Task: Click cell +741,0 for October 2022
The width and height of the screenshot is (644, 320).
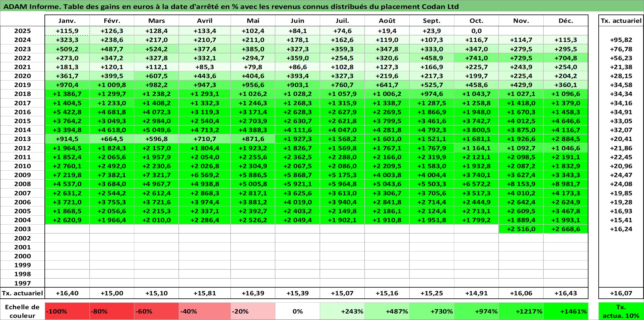Action: pos(476,58)
